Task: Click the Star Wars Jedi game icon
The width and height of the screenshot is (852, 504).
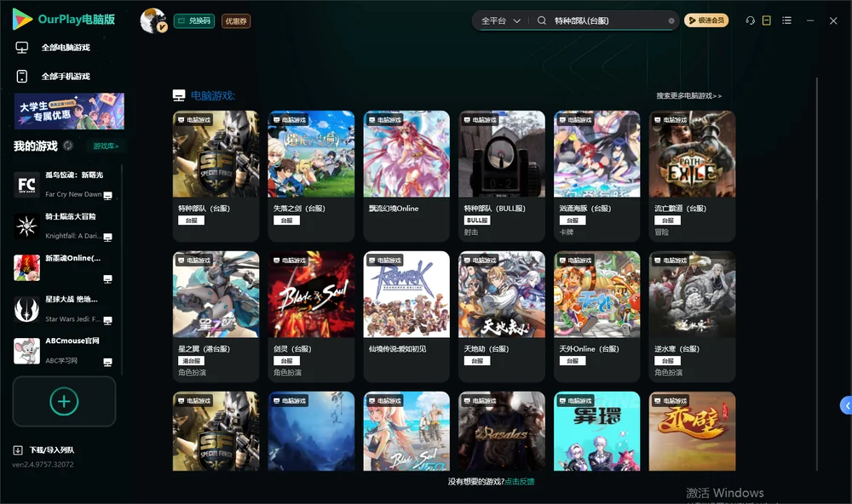Action: click(x=26, y=309)
